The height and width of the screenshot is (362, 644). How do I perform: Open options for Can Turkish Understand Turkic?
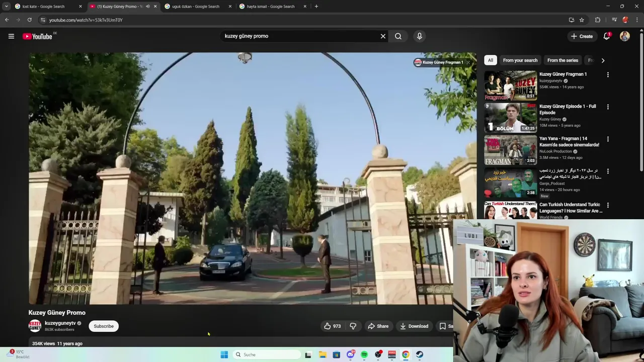[608, 205]
